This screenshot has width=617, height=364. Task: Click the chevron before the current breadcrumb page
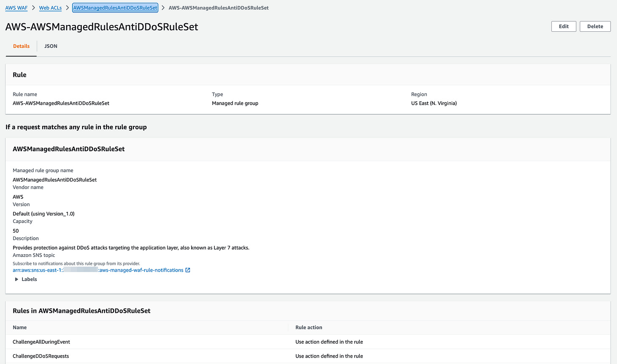point(163,8)
